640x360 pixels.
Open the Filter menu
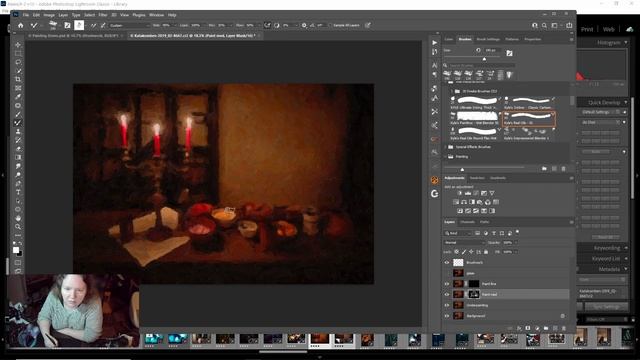pyautogui.click(x=102, y=15)
